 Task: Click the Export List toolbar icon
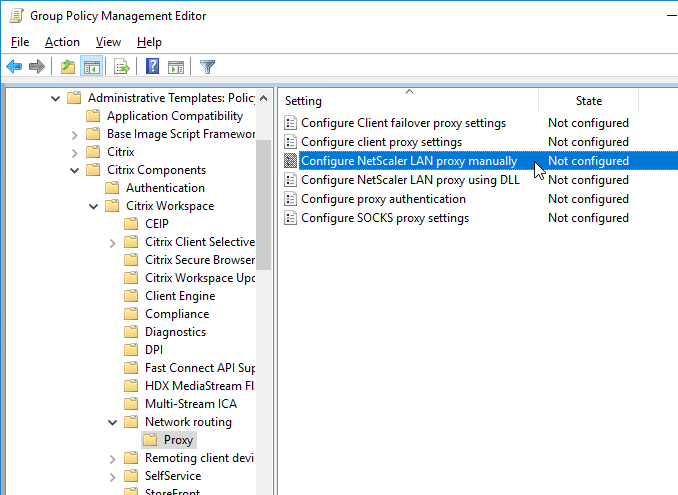click(x=122, y=67)
